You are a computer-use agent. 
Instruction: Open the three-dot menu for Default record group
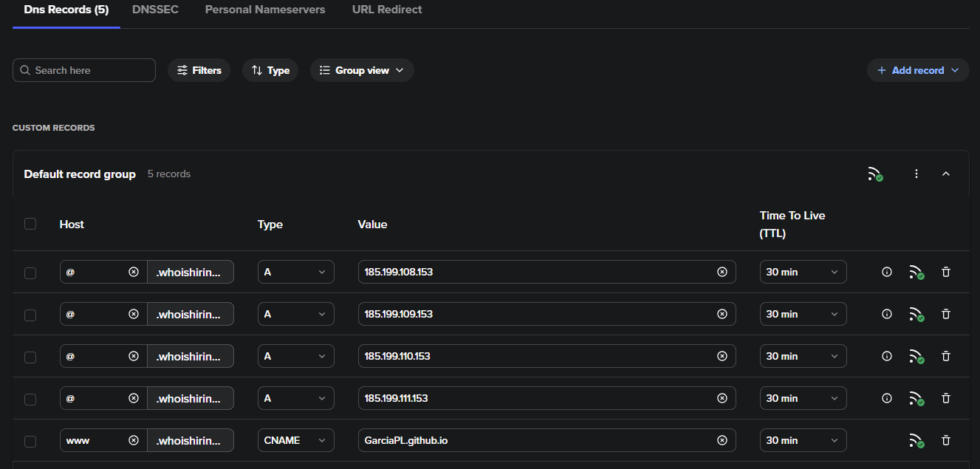916,174
